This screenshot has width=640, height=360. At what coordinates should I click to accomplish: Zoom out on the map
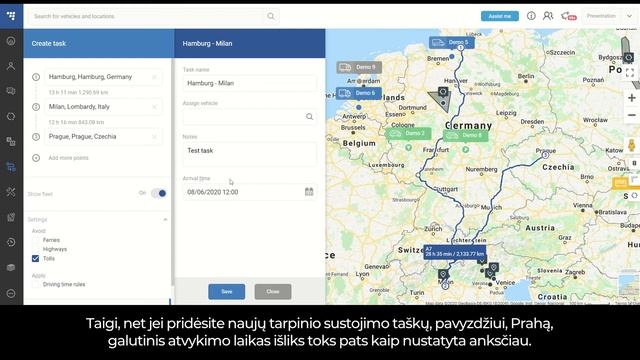tap(631, 115)
